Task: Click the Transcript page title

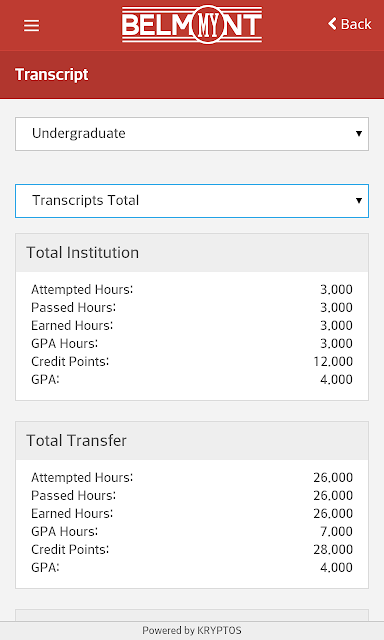Action: (52, 75)
